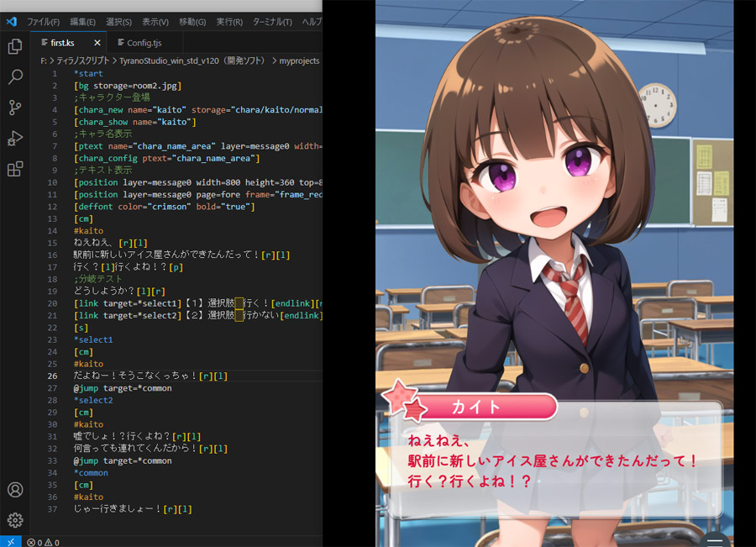Click line 嘘でしょ！？行くよね？
This screenshot has height=547, width=756.
point(137,436)
